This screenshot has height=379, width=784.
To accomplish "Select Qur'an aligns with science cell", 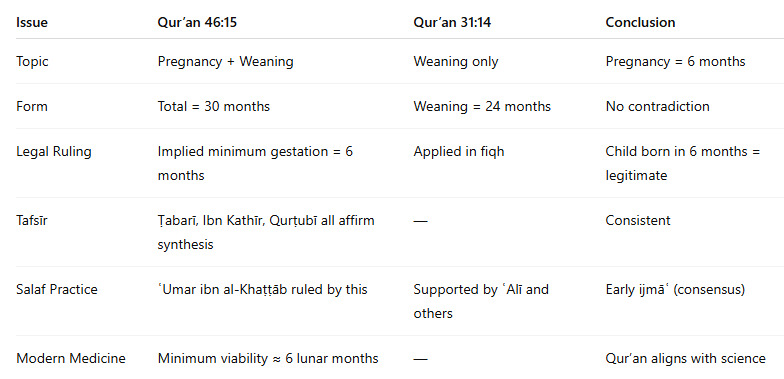I will click(685, 358).
